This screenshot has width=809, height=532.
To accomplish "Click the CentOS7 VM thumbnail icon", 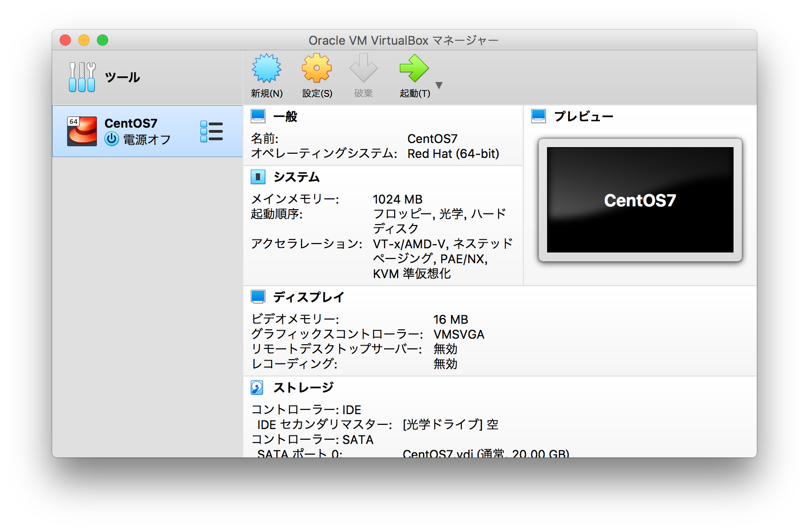I will click(x=82, y=131).
